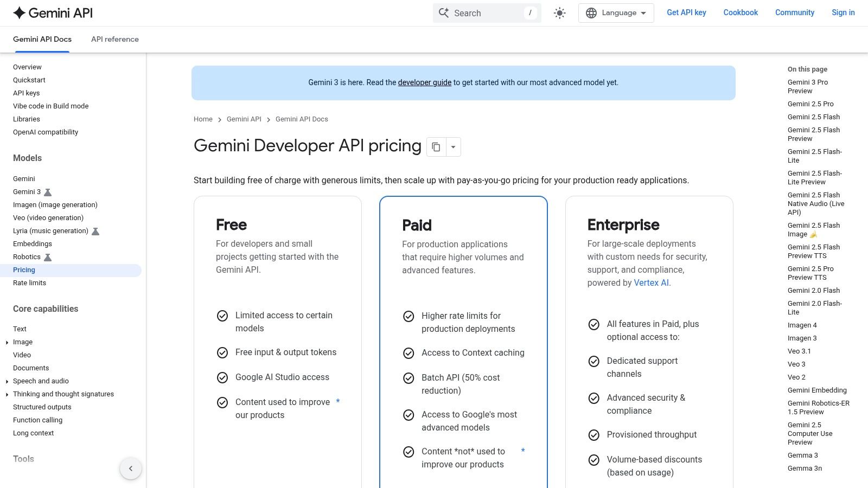The width and height of the screenshot is (868, 488).
Task: Jump to Gemini 3 Pro Preview section
Action: pyautogui.click(x=808, y=87)
